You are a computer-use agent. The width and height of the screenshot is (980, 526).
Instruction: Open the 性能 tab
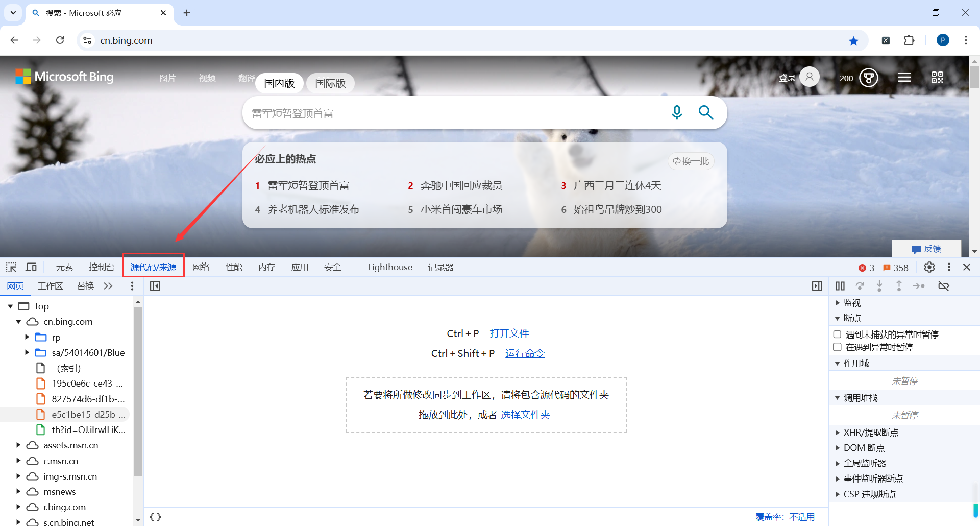(234, 267)
